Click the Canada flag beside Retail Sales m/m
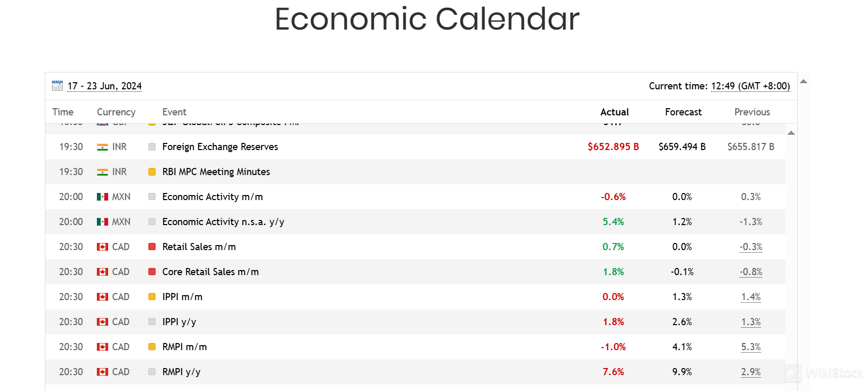868x391 pixels. tap(101, 247)
